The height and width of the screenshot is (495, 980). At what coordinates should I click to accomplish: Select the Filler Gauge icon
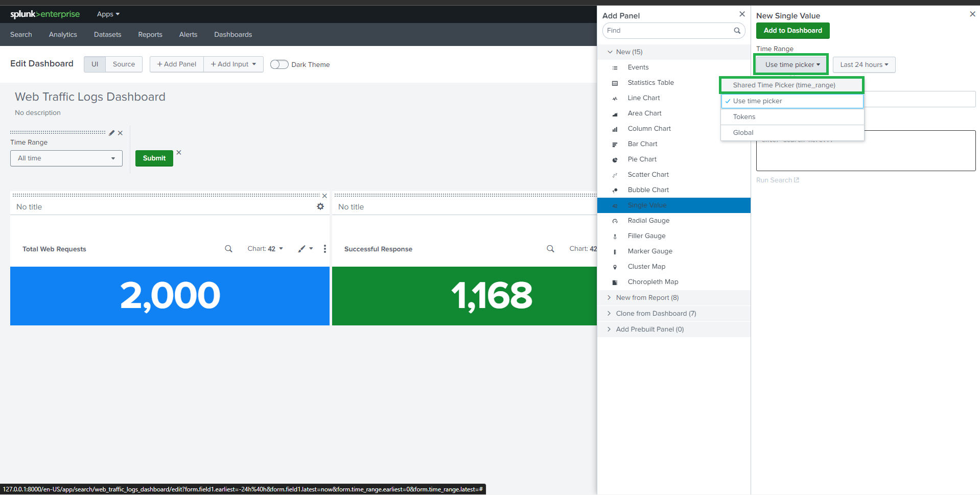615,236
